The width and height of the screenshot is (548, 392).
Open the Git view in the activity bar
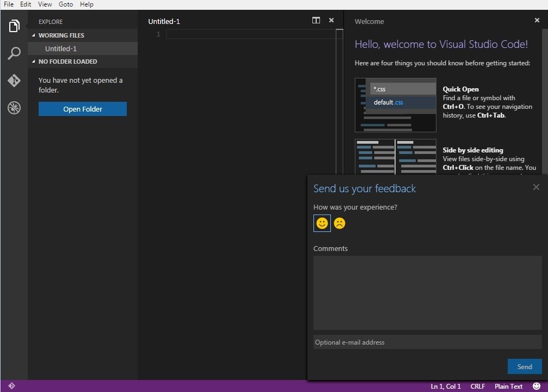(14, 80)
